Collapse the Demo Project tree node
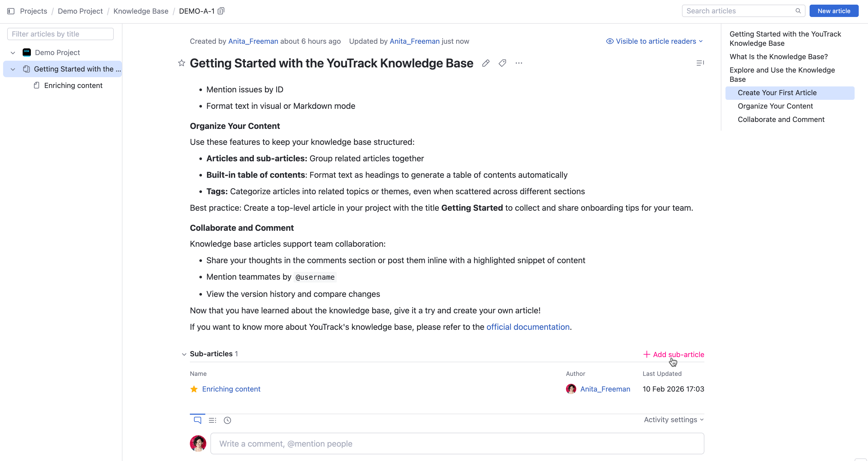 (13, 52)
